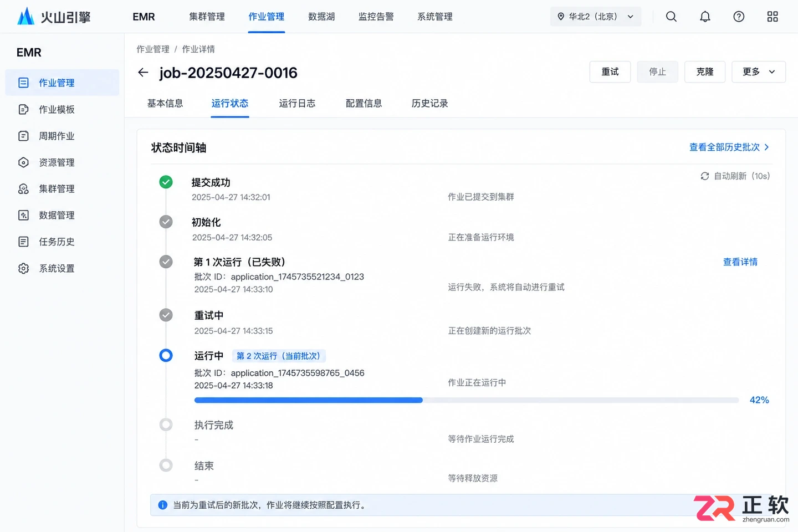The width and height of the screenshot is (798, 532).
Task: Click the 克隆 button
Action: [x=705, y=72]
